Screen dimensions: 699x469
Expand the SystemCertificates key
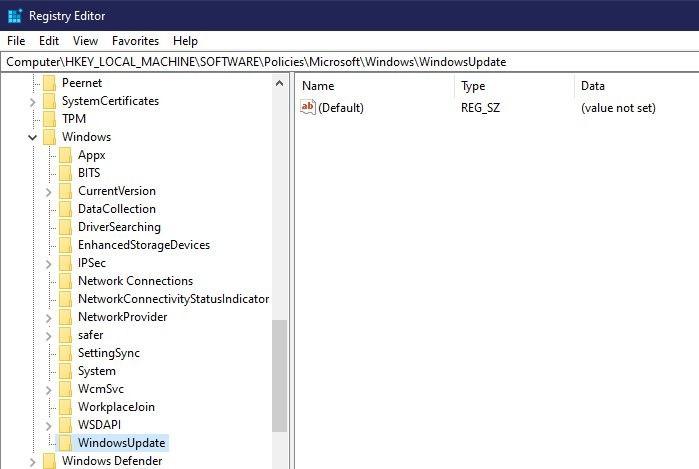(33, 102)
